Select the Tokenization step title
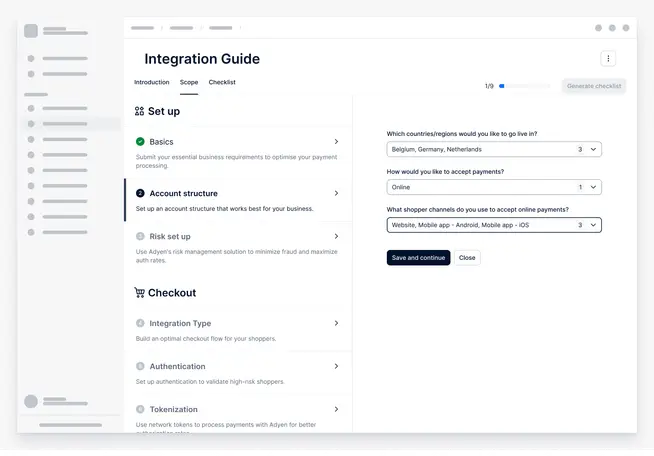The height and width of the screenshot is (456, 654). (174, 409)
